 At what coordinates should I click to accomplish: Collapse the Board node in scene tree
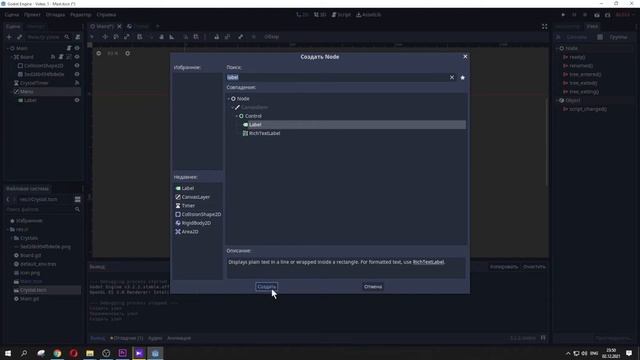coord(11,57)
